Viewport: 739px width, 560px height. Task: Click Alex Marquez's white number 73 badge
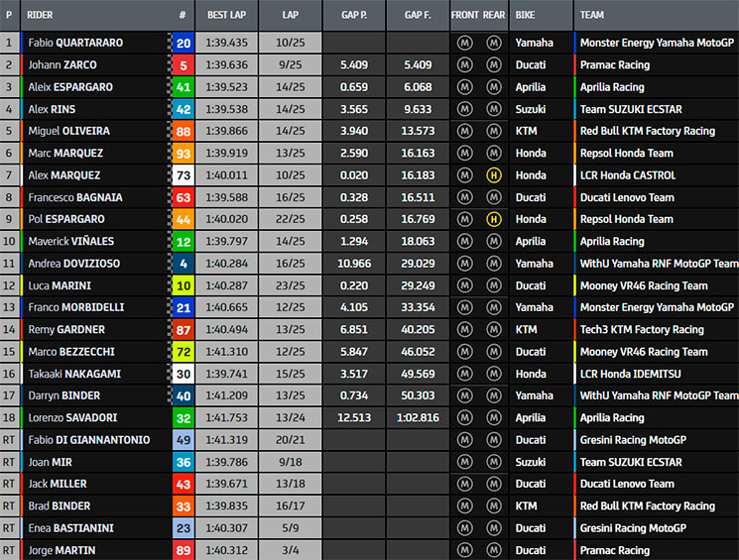(184, 175)
